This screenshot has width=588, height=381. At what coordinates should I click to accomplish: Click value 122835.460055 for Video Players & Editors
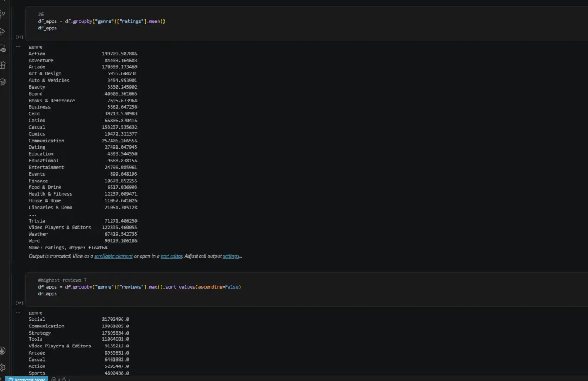coord(119,228)
